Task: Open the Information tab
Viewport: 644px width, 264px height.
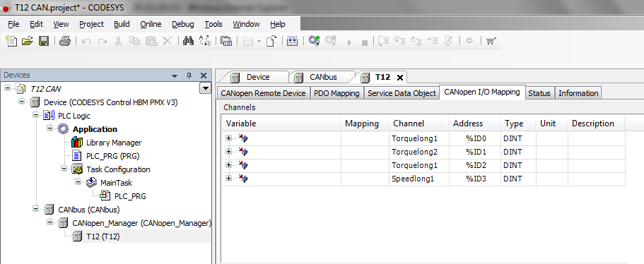Action: tap(578, 93)
